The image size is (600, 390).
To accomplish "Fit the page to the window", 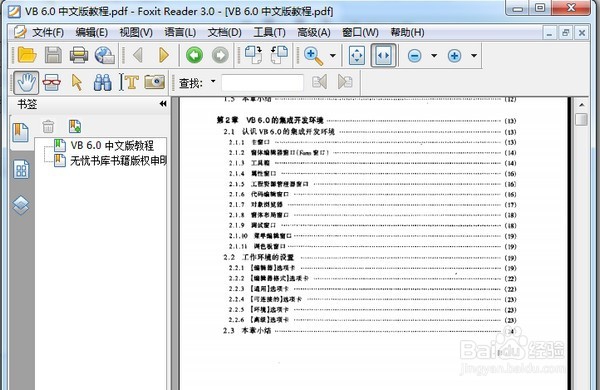I will [x=357, y=56].
